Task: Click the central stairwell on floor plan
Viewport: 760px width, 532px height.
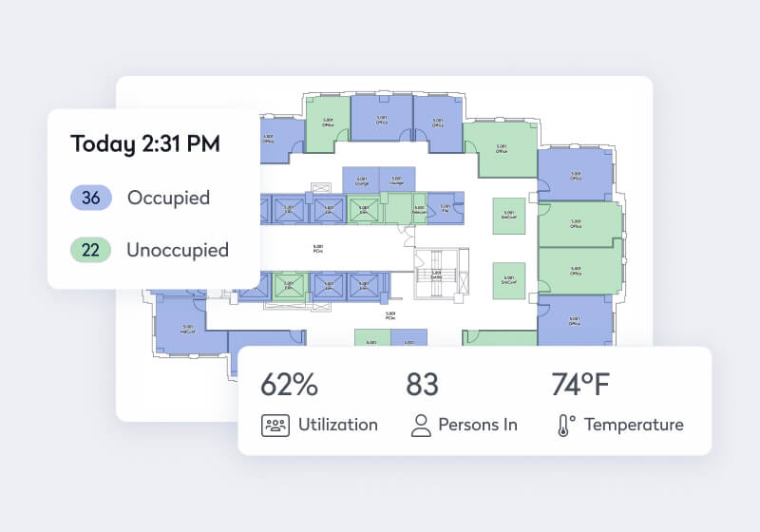Action: pyautogui.click(x=436, y=275)
